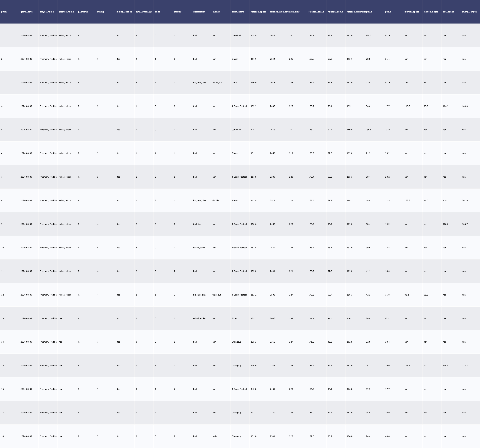Image resolution: width=480 pixels, height=448 pixels.
Task: Click the walk event cell
Action: point(215,436)
